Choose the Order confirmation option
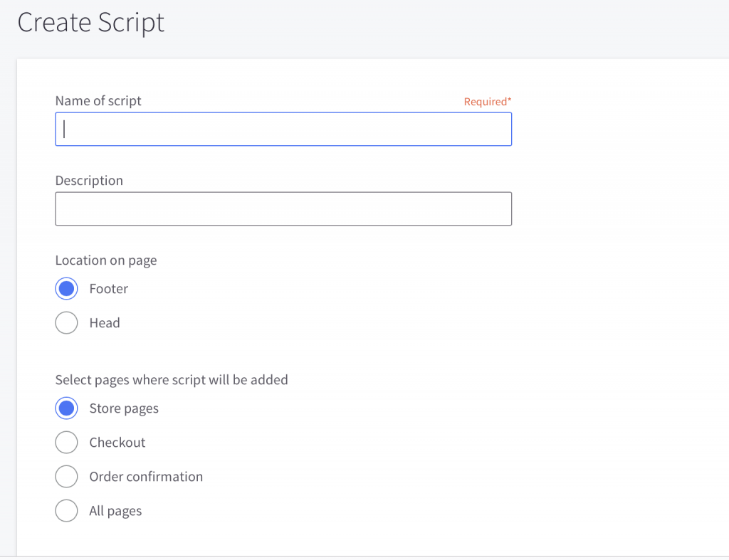Image resolution: width=729 pixels, height=560 pixels. point(66,476)
